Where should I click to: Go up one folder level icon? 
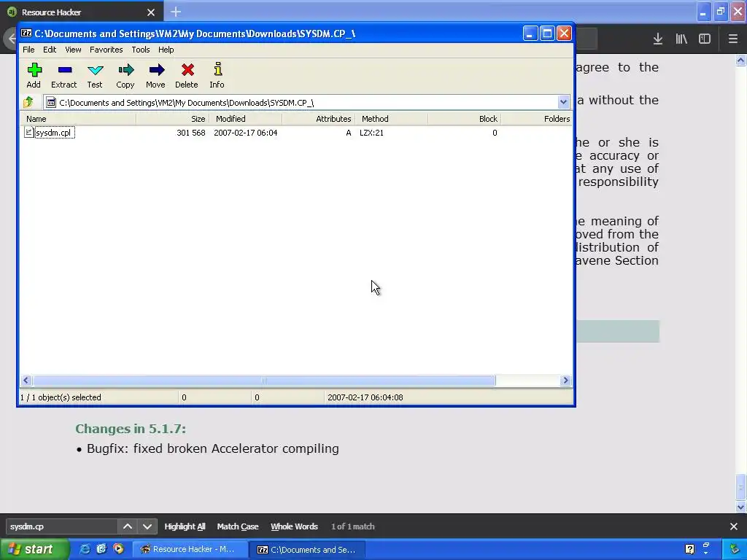point(28,102)
